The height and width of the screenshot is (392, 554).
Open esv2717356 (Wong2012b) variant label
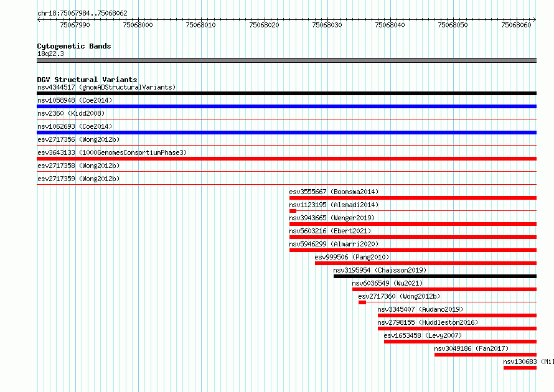[x=78, y=139]
